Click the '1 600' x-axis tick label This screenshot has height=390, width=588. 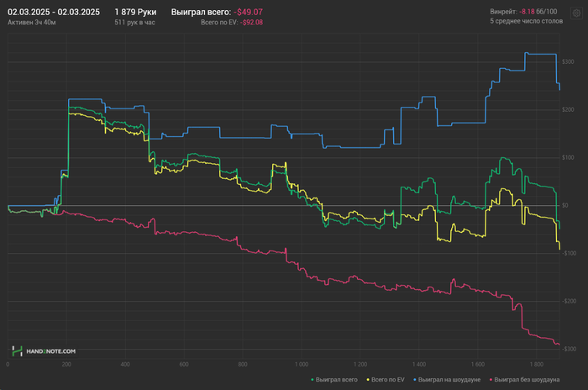click(478, 364)
